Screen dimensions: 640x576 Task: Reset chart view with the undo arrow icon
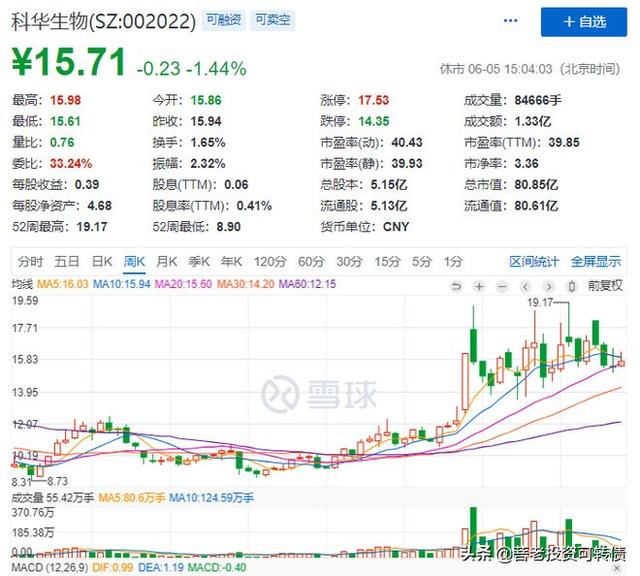coord(456,287)
